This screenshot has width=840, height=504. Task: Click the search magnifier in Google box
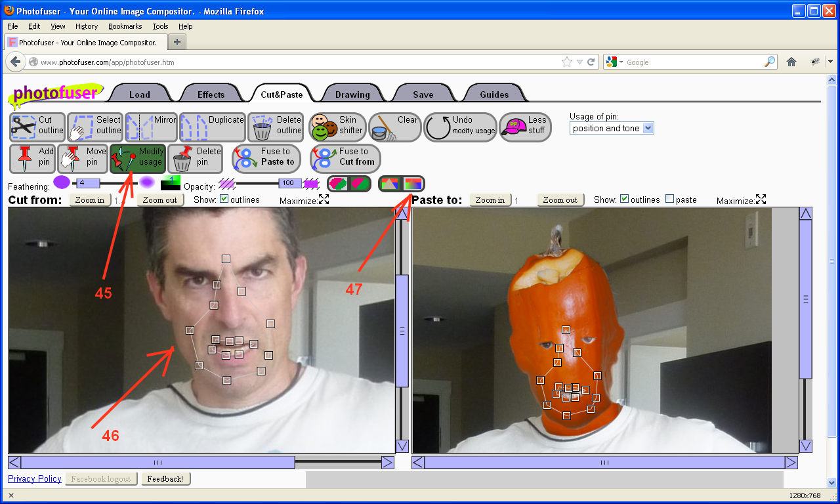click(770, 62)
